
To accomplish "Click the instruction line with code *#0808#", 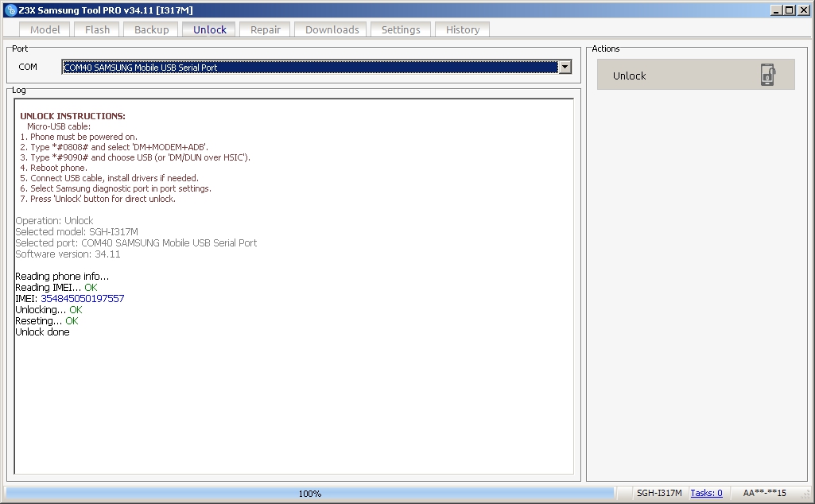I will [x=114, y=147].
